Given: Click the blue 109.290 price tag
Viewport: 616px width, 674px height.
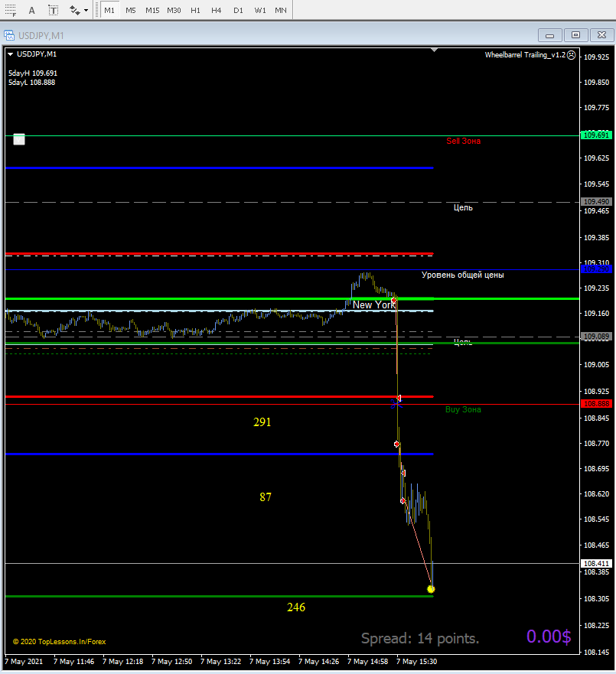Looking at the screenshot, I should pyautogui.click(x=596, y=269).
